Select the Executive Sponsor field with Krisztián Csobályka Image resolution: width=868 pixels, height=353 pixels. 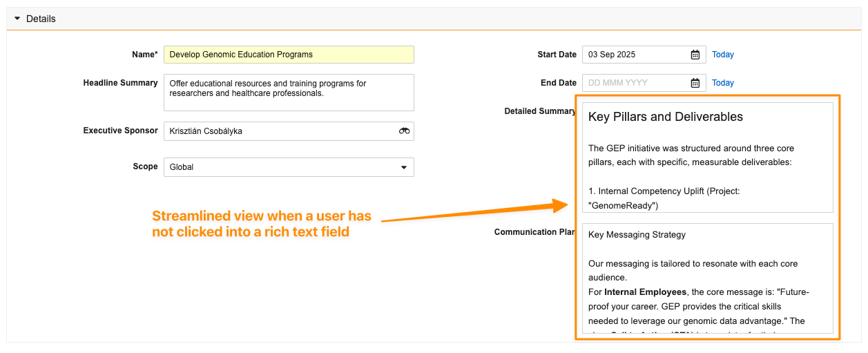point(280,131)
